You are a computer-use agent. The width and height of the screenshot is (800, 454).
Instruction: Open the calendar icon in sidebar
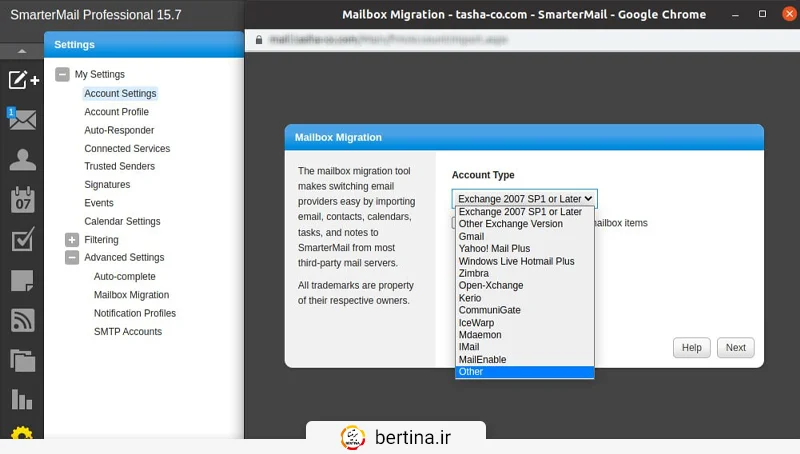click(22, 200)
